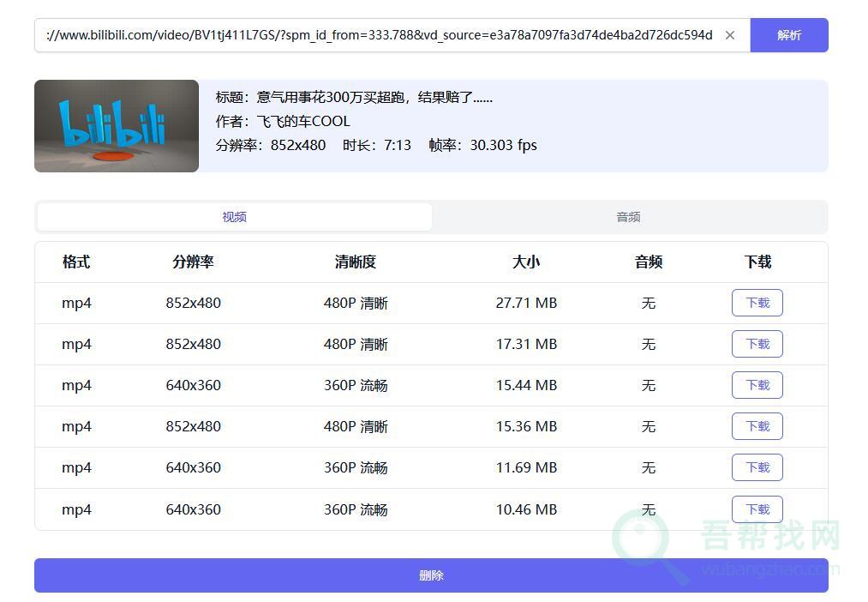Click the 音频 column header

(x=649, y=262)
